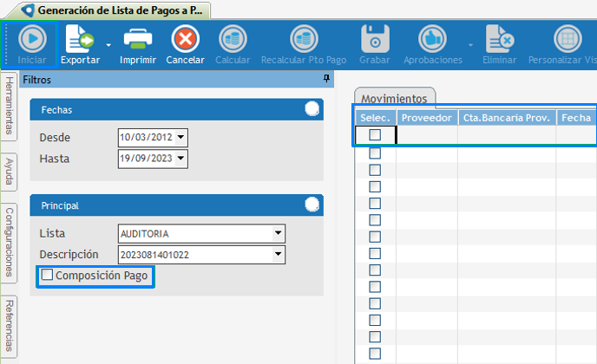The height and width of the screenshot is (364, 597).
Task: Click the Eliminar toolbar icon
Action: (499, 39)
